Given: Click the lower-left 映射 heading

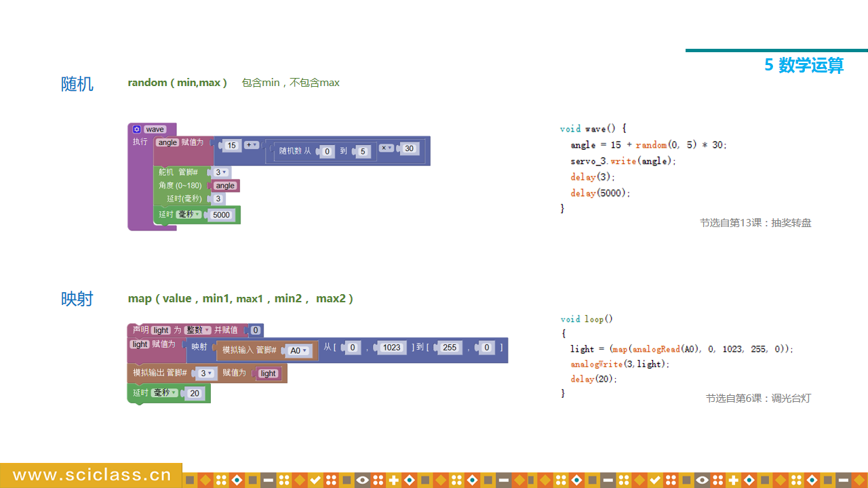Looking at the screenshot, I should [x=77, y=299].
